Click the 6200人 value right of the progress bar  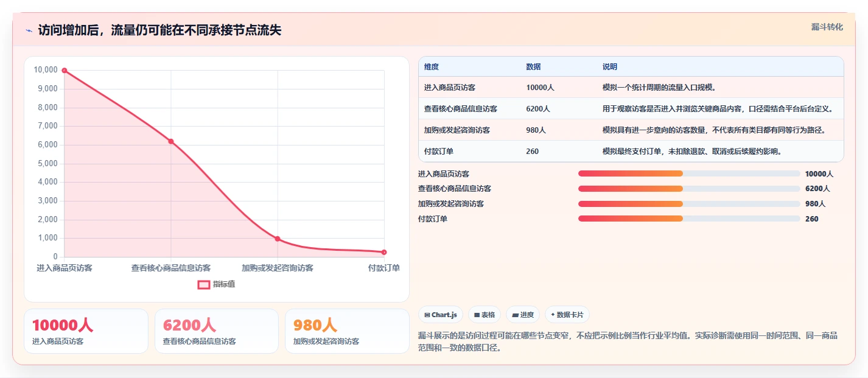tap(817, 189)
